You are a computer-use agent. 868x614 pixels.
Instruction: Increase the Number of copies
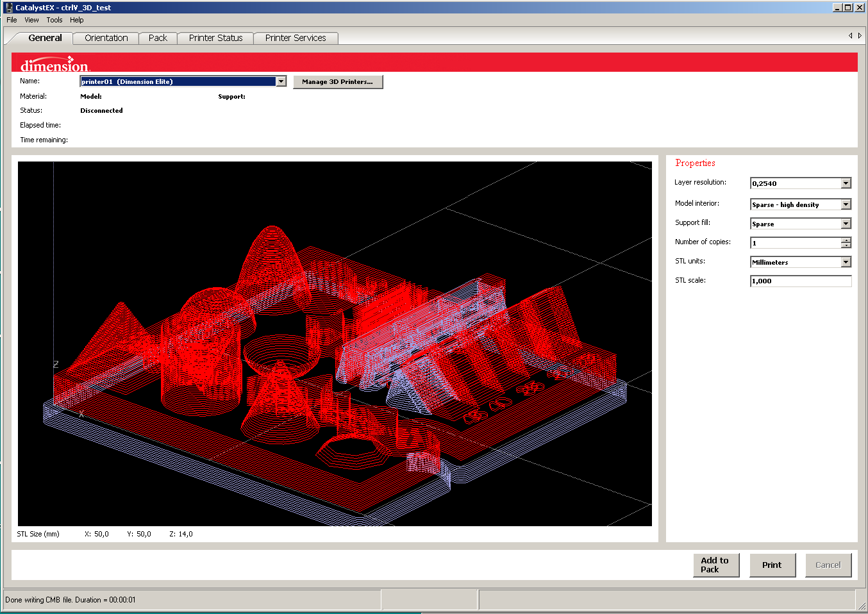click(846, 240)
